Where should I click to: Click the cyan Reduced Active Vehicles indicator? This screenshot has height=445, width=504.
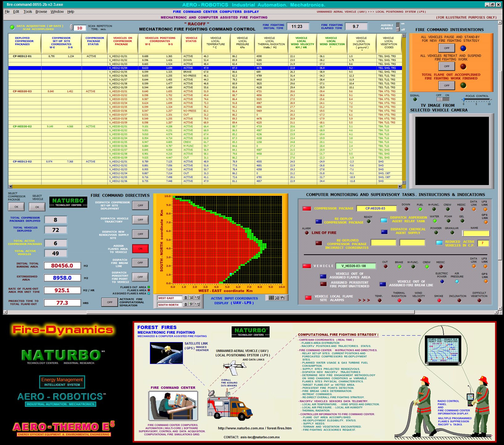coord(439,243)
